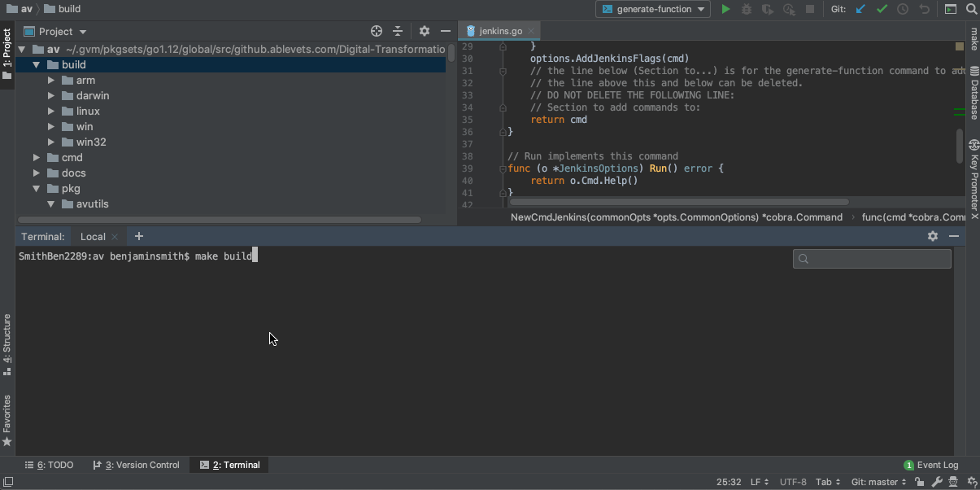Viewport: 980px width, 490px height.
Task: Open the 4: Structure side panel
Action: tap(7, 344)
